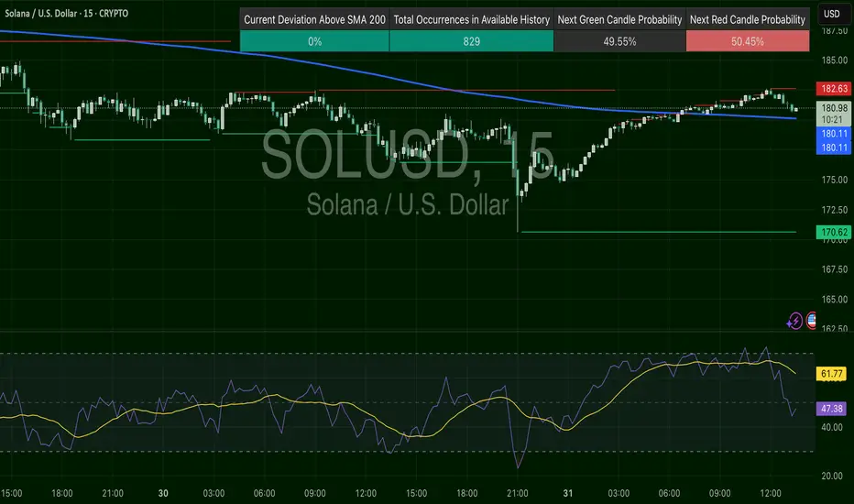Click the 40.00 RSI axis label
Image resolution: width=854 pixels, height=504 pixels.
(832, 427)
